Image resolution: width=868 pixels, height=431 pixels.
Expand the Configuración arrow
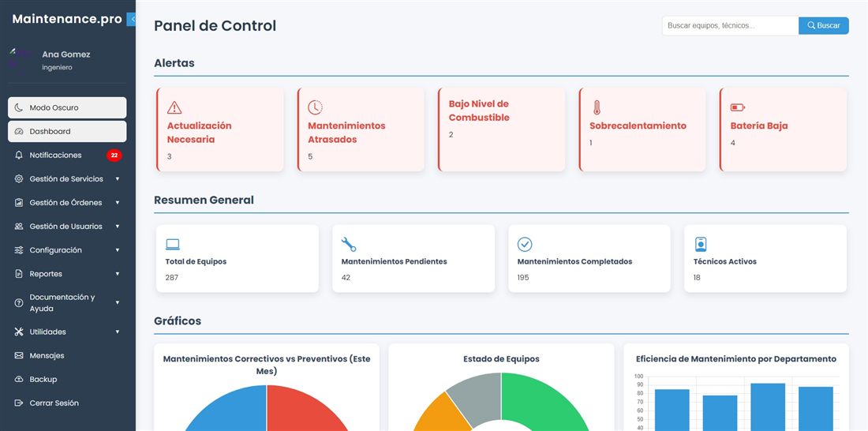click(x=118, y=250)
